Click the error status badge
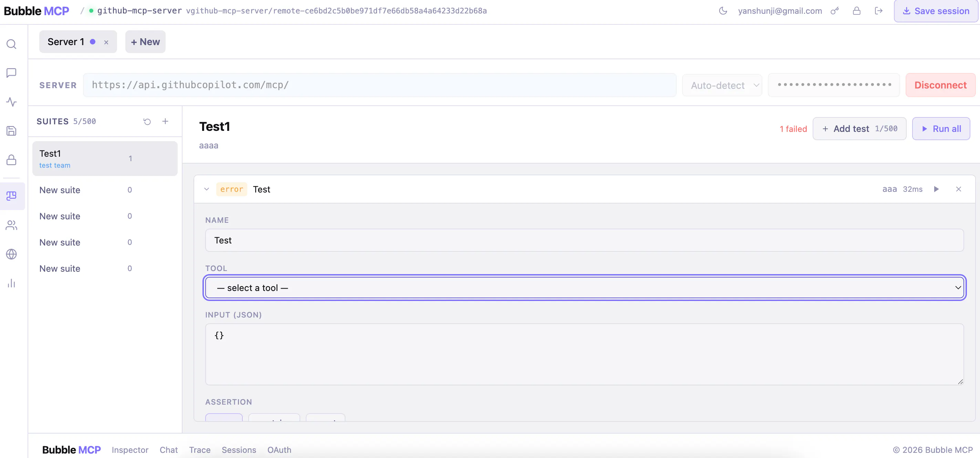Image resolution: width=980 pixels, height=458 pixels. pos(232,189)
